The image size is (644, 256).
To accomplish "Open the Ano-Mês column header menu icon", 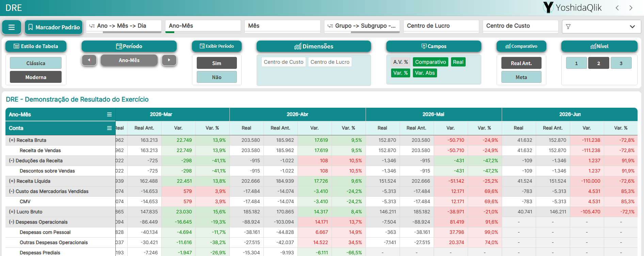I will pos(109,115).
